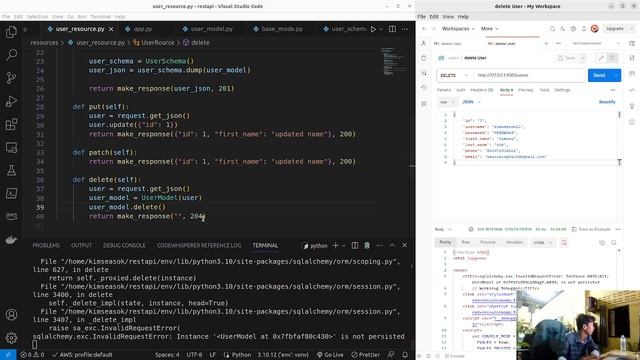Change indentation via Spaces: 4
The width and height of the screenshot is (640, 360).
167,355
